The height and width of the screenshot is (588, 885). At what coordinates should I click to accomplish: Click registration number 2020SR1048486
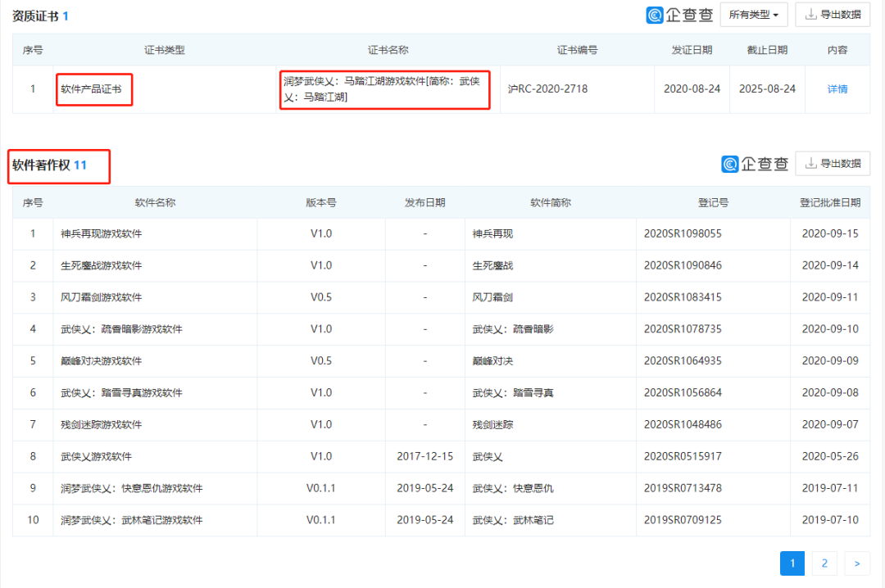click(x=683, y=424)
